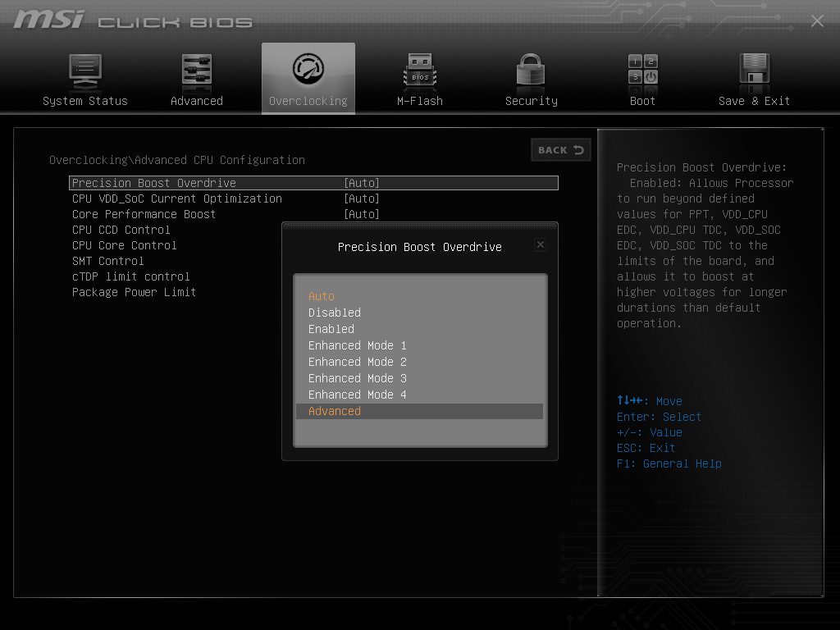Viewport: 840px width, 630px height.
Task: Open CPU VDD_SoC Current Optimization [Auto] value
Action: pyautogui.click(x=362, y=199)
